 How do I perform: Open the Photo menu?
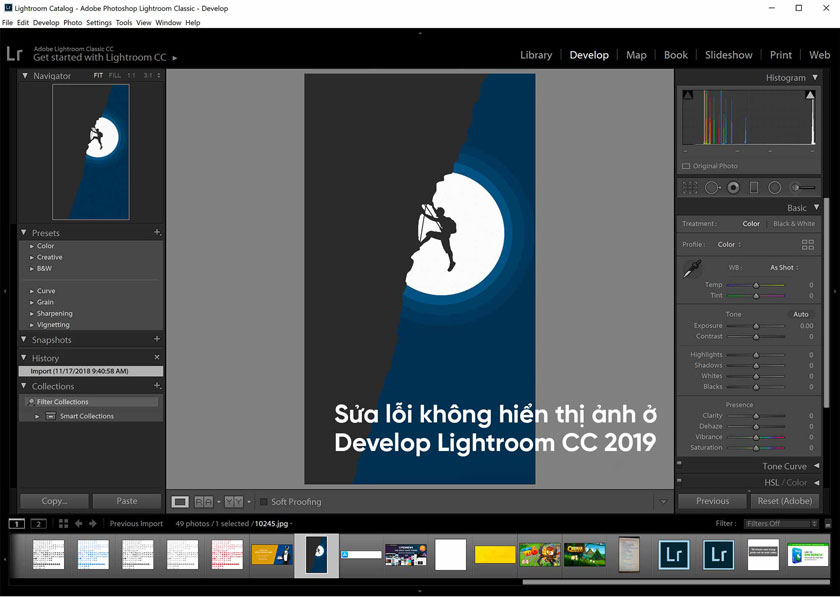click(x=73, y=23)
